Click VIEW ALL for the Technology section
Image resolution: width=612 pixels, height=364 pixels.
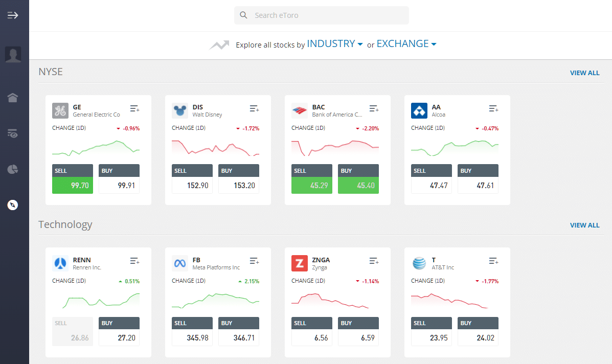[585, 225]
